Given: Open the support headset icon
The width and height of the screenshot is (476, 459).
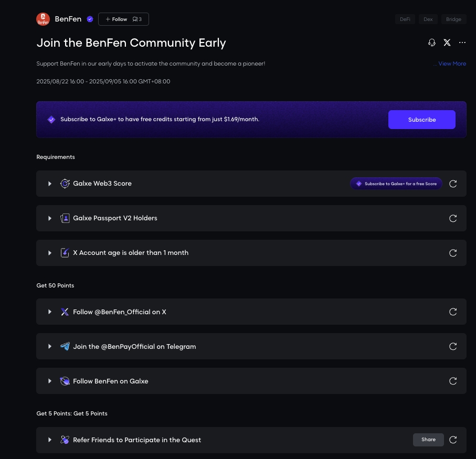Looking at the screenshot, I should pos(432,42).
